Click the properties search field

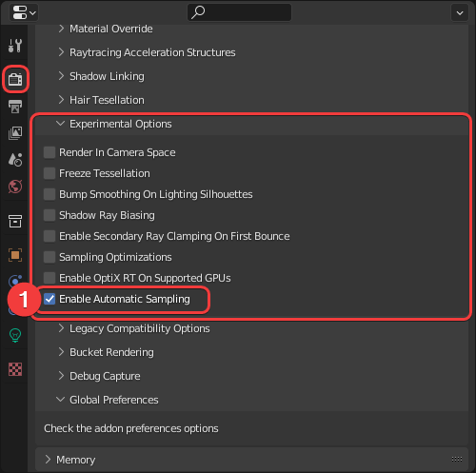tap(239, 12)
